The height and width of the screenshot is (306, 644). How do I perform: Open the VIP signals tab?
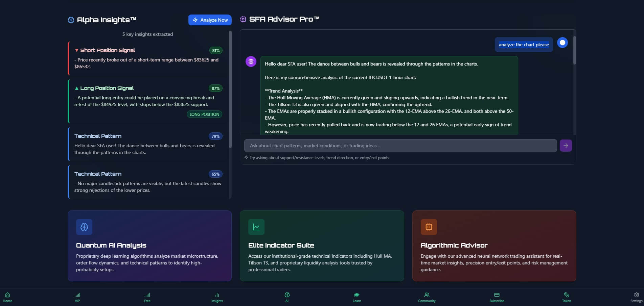(x=77, y=297)
